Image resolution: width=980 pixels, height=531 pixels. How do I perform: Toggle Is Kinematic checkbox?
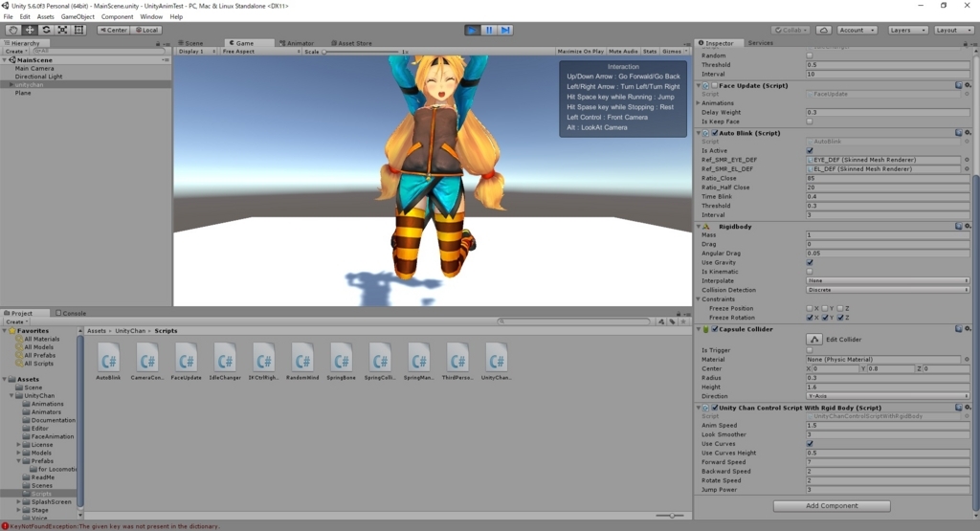tap(810, 272)
